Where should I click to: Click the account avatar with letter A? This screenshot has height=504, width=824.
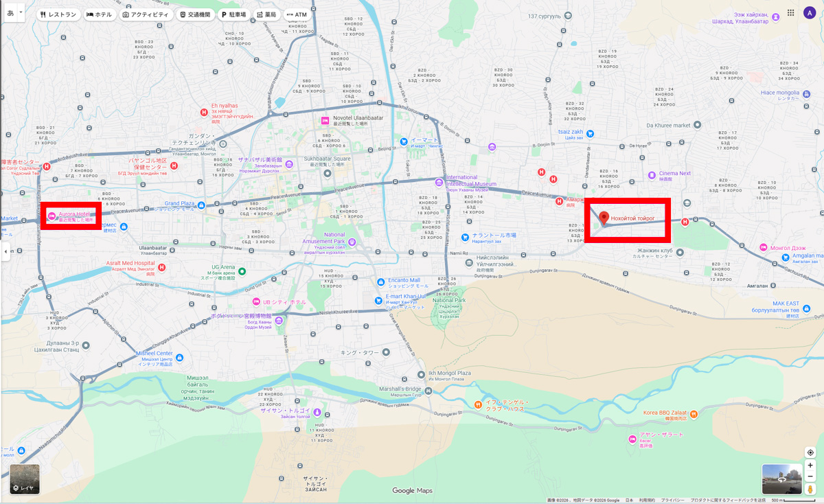(x=810, y=13)
